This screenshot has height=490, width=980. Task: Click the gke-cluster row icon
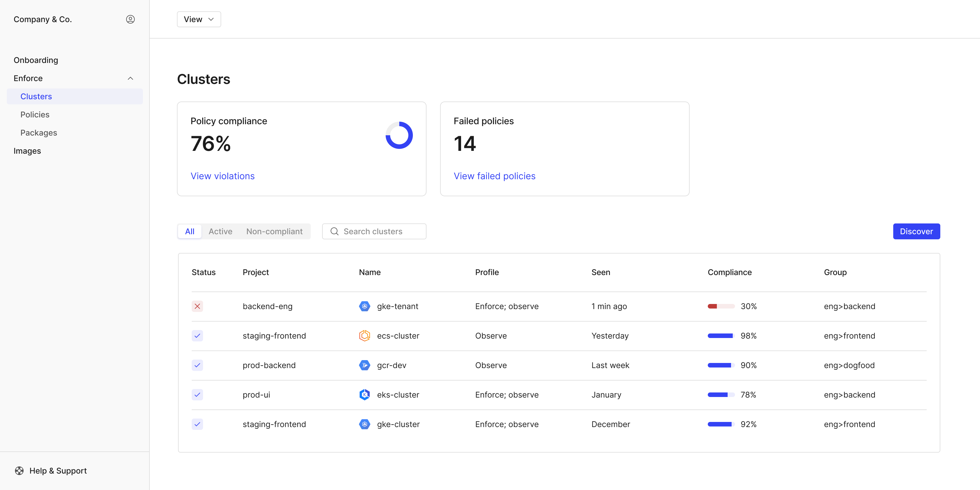[364, 424]
